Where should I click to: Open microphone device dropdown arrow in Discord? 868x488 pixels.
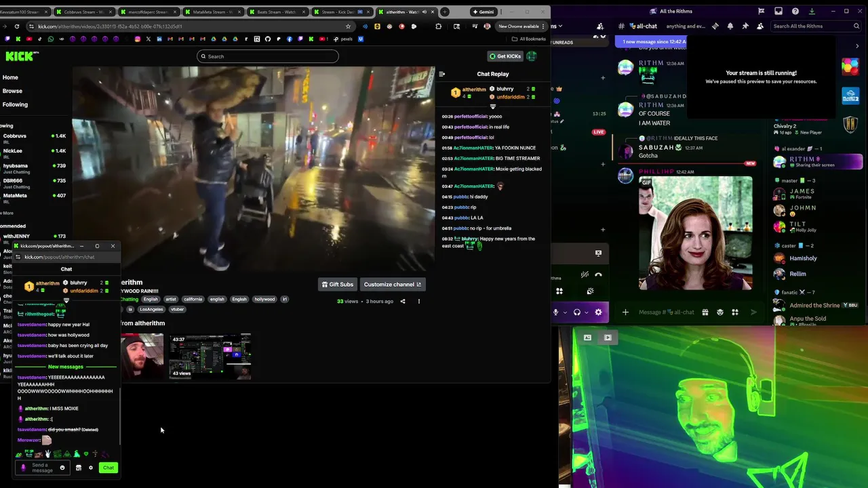coord(565,312)
